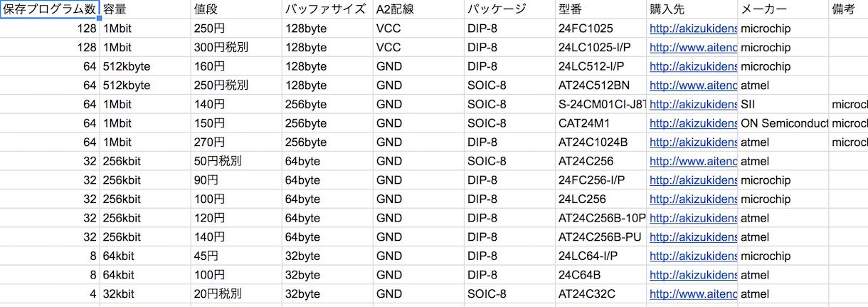Select the 保存プログラム数 header cell
Viewport: 868px width, 307px height.
[50, 9]
